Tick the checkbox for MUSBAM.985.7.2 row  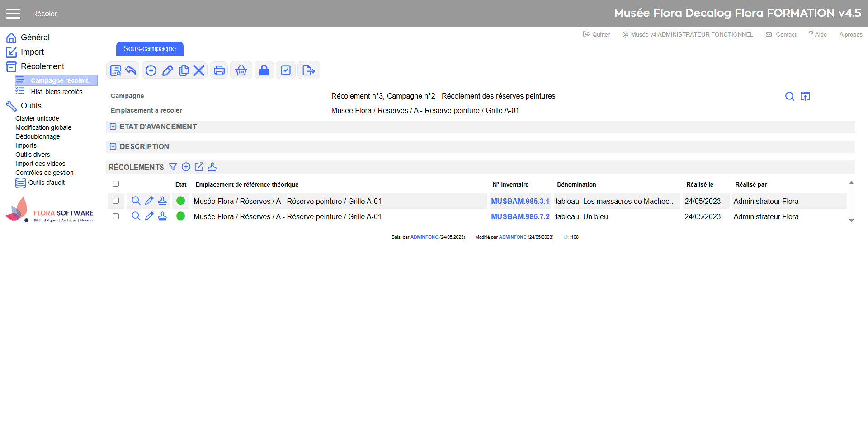tap(116, 216)
